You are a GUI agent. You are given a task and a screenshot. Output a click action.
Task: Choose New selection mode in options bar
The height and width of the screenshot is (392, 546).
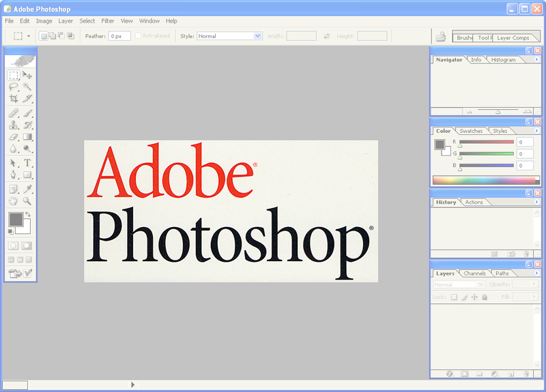(44, 36)
